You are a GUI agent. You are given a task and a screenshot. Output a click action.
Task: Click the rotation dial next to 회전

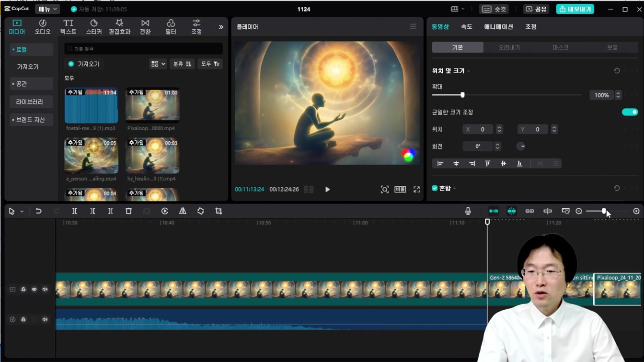coord(521,147)
